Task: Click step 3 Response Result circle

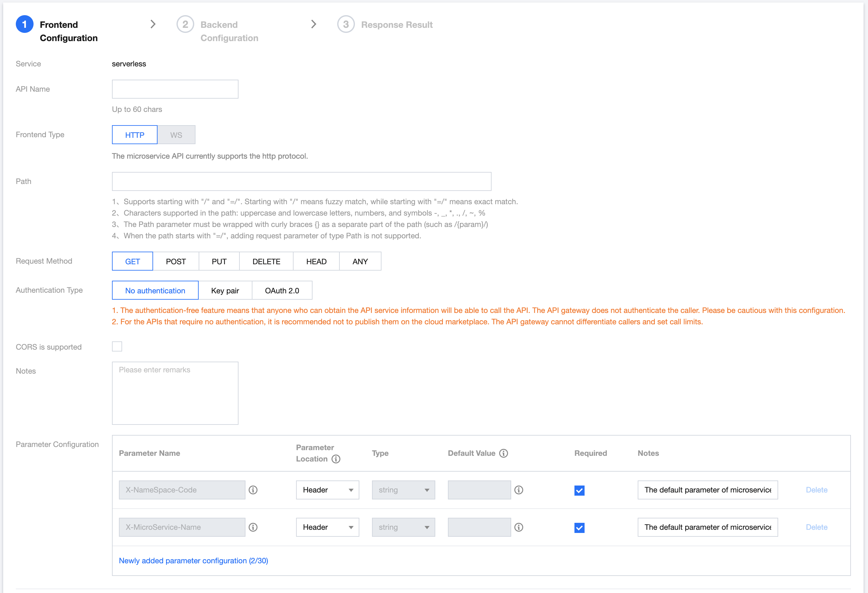Action: pyautogui.click(x=345, y=25)
